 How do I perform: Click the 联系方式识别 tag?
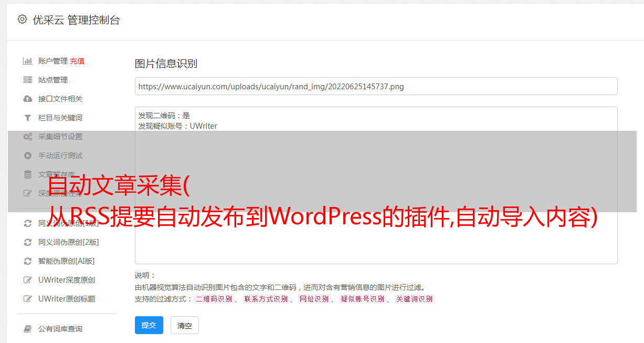pyautogui.click(x=266, y=299)
